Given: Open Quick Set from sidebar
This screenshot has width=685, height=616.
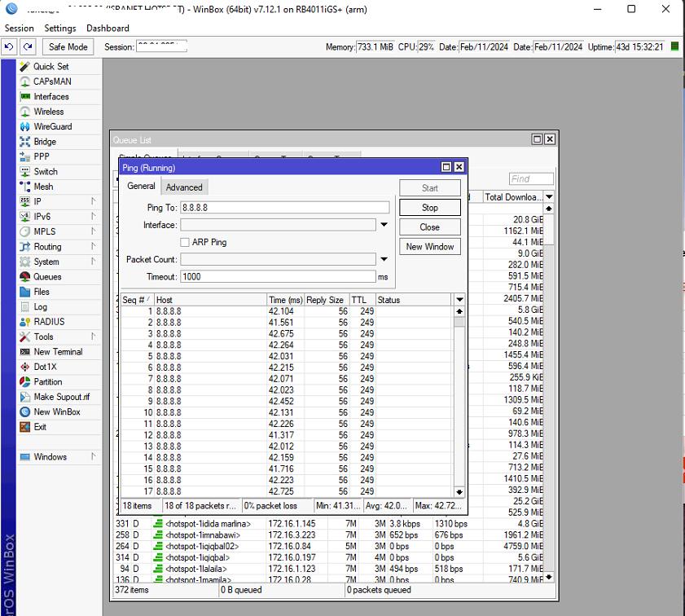Looking at the screenshot, I should pyautogui.click(x=50, y=66).
